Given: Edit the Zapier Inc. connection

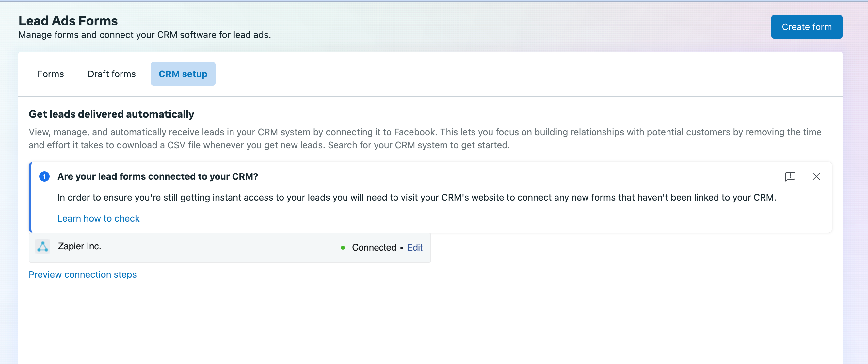Looking at the screenshot, I should [414, 247].
